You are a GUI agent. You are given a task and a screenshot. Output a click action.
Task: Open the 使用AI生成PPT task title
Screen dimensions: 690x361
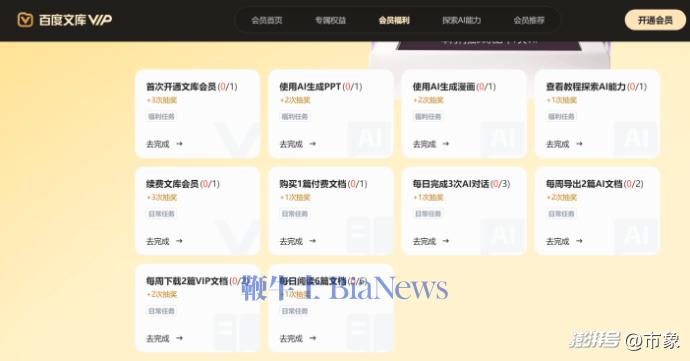[310, 87]
